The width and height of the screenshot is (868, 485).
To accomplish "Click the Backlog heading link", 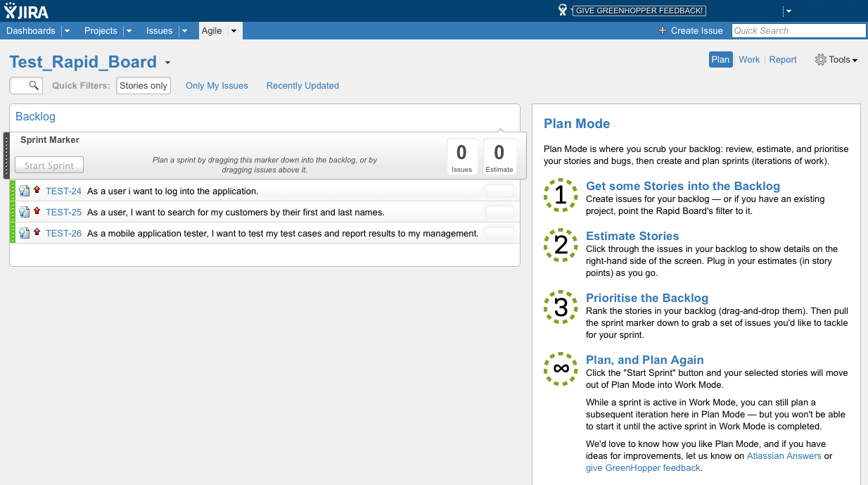I will point(35,117).
